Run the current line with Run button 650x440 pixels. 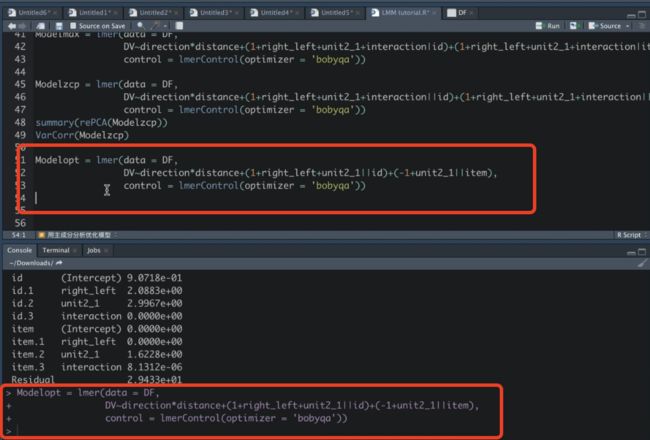(548, 26)
